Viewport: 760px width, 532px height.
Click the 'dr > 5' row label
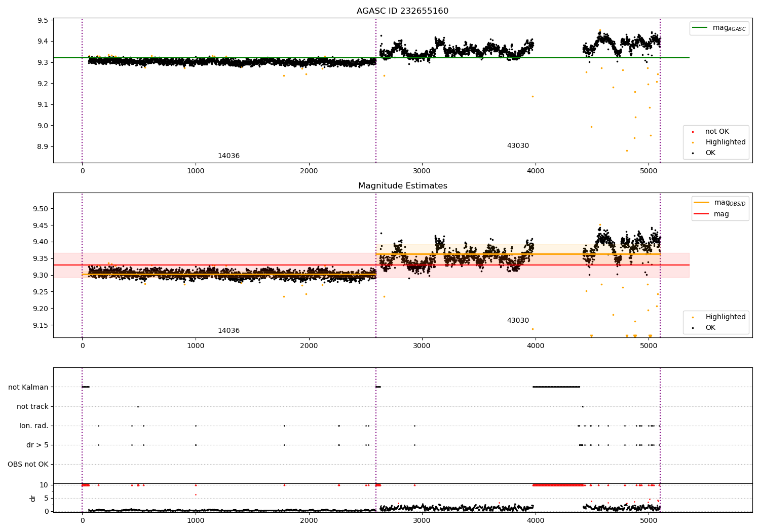[37, 445]
